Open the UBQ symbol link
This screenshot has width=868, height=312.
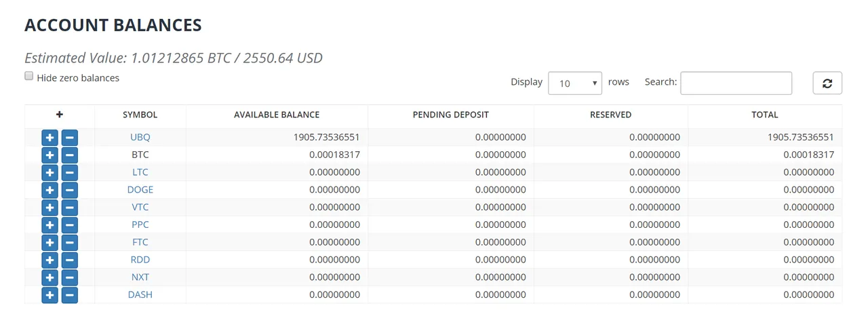click(140, 137)
